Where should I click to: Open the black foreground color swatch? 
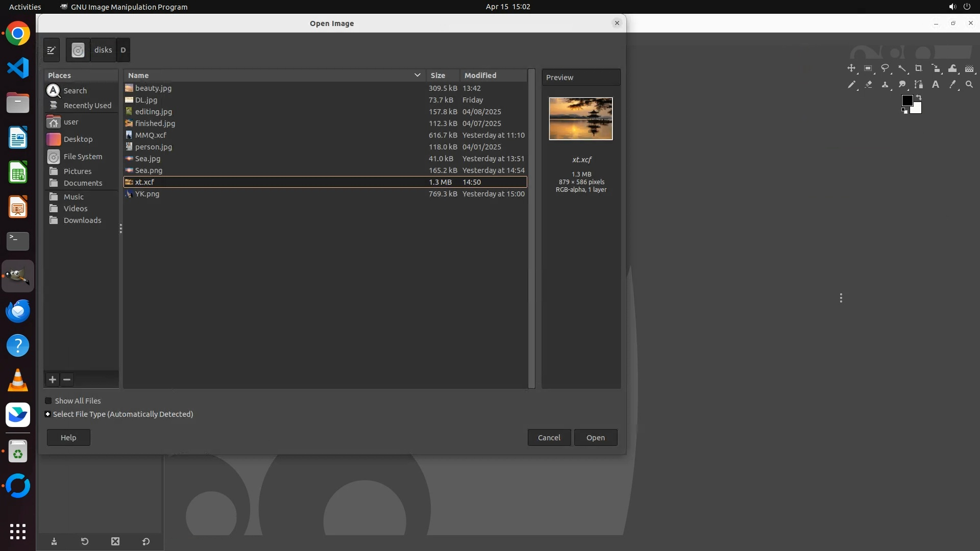[x=907, y=101]
